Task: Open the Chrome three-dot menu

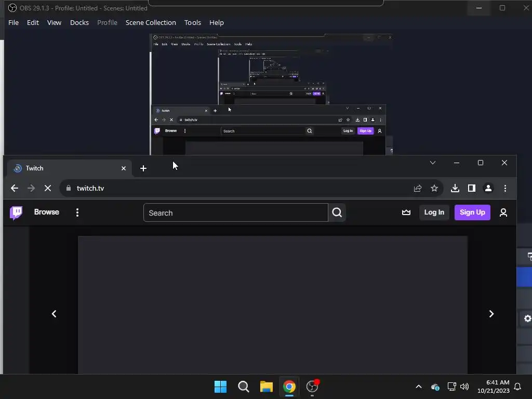Action: coord(505,188)
